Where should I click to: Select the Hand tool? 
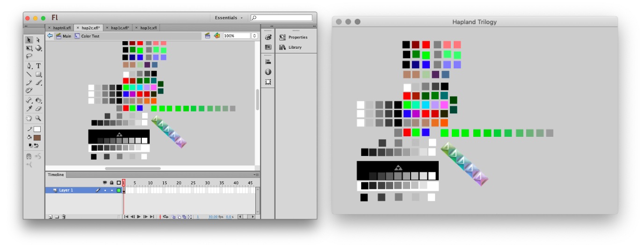pyautogui.click(x=29, y=118)
